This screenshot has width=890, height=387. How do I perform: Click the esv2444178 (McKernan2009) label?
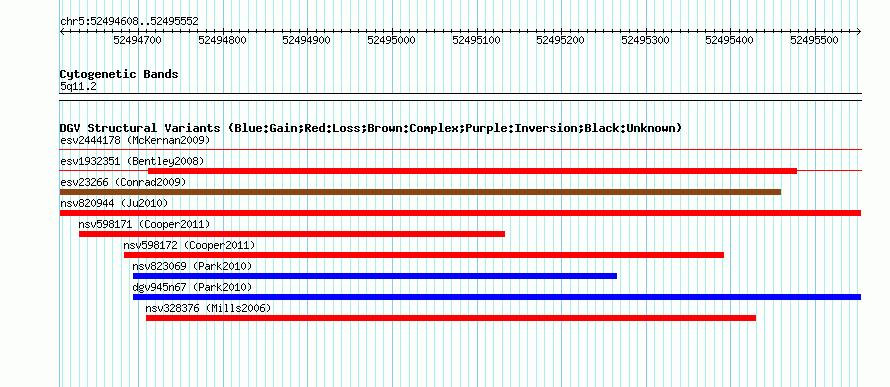click(135, 140)
